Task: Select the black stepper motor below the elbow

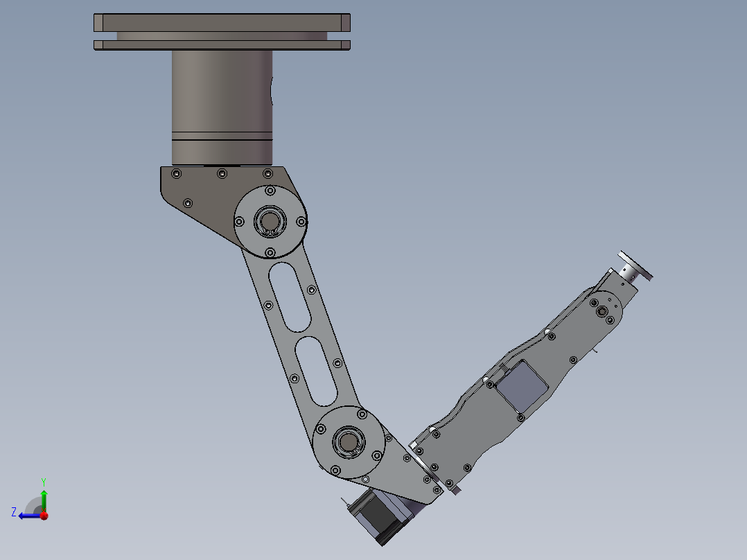Action: click(379, 516)
